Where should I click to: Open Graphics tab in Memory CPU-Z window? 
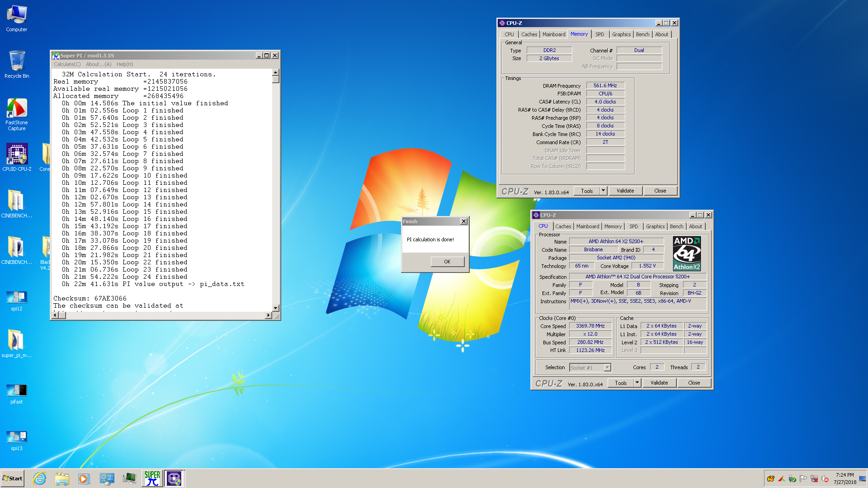(621, 34)
